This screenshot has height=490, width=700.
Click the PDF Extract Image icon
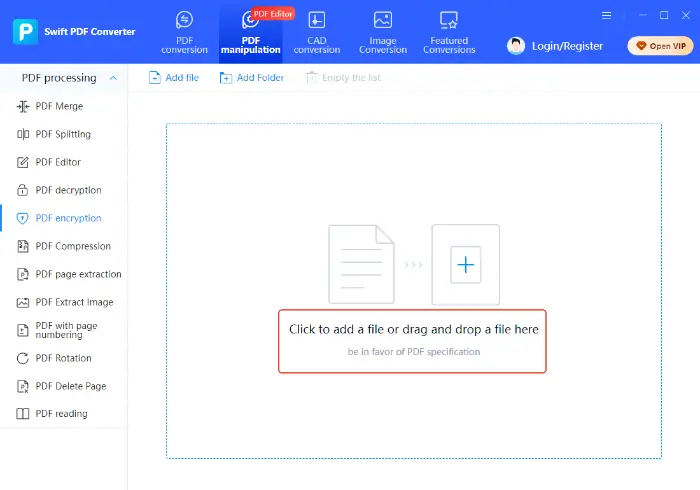(23, 303)
